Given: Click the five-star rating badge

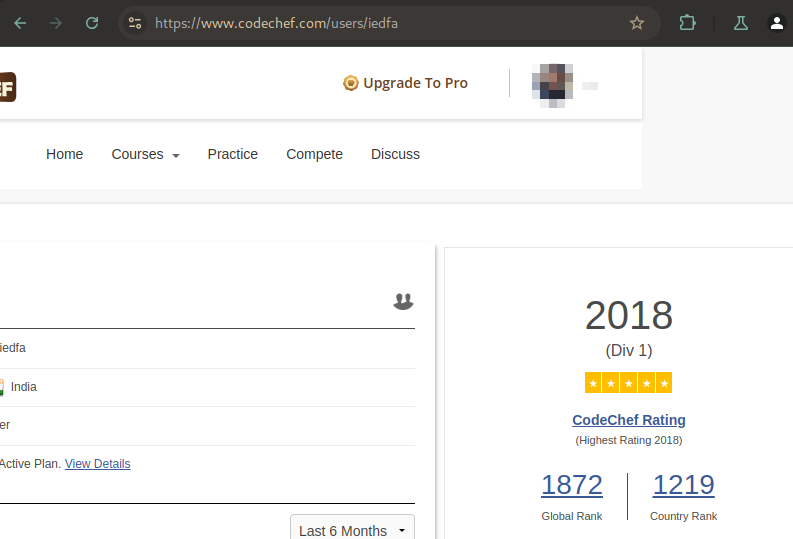Looking at the screenshot, I should click(x=629, y=383).
